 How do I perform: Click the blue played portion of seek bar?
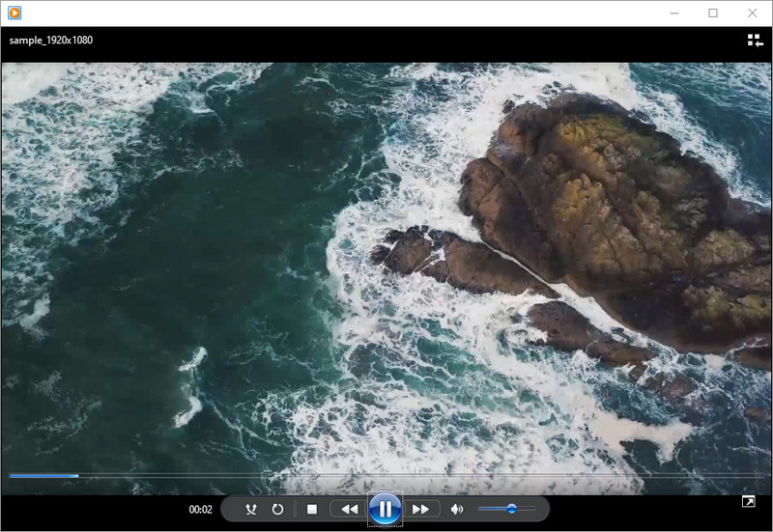tap(43, 475)
